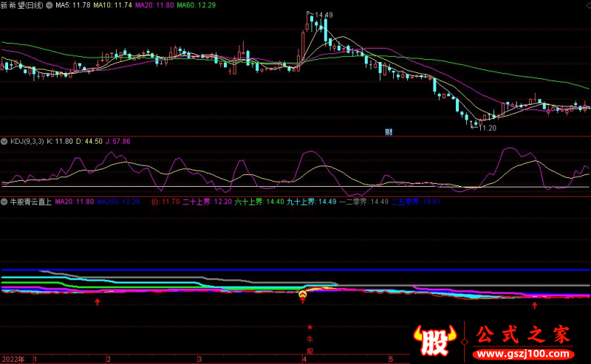Click the 14.49 peak price label
Image resolution: width=591 pixels, height=364 pixels.
pyautogui.click(x=323, y=15)
